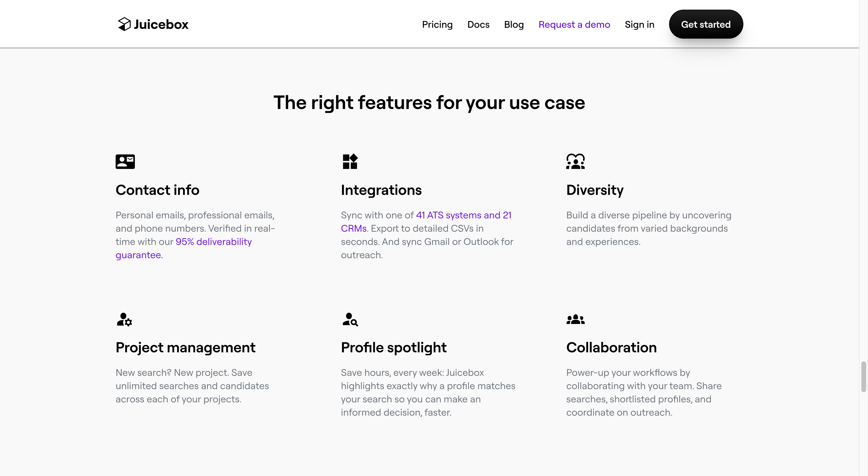Click the Juicebox cube logo icon
The width and height of the screenshot is (868, 476).
pos(124,24)
